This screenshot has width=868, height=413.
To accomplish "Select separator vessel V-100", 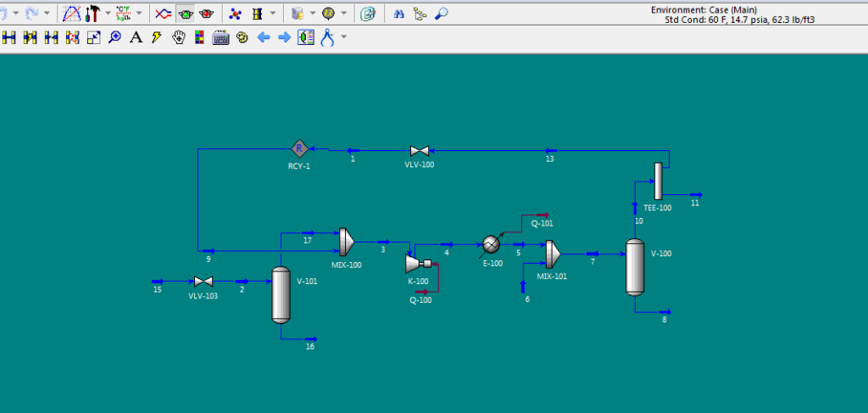I will pyautogui.click(x=635, y=267).
